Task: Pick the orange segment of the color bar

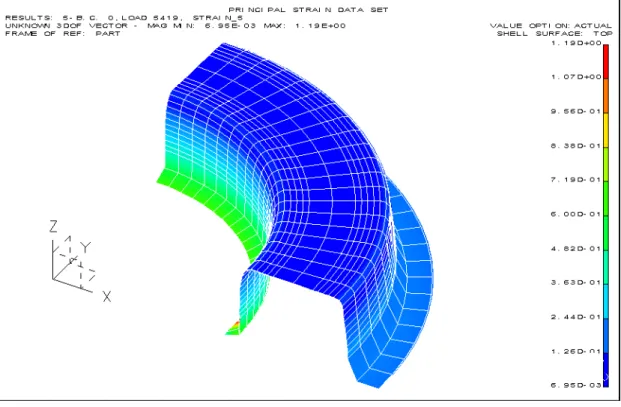Action: (x=606, y=95)
